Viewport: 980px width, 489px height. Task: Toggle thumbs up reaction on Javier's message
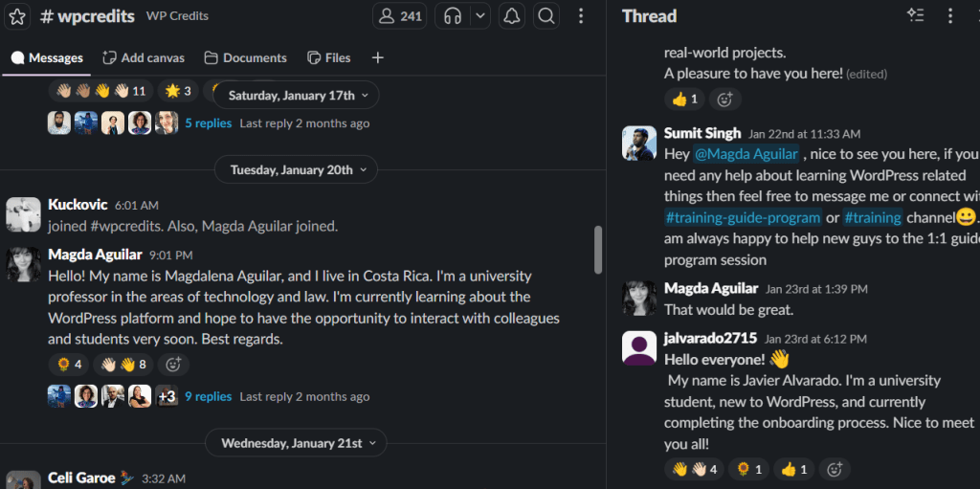[793, 469]
